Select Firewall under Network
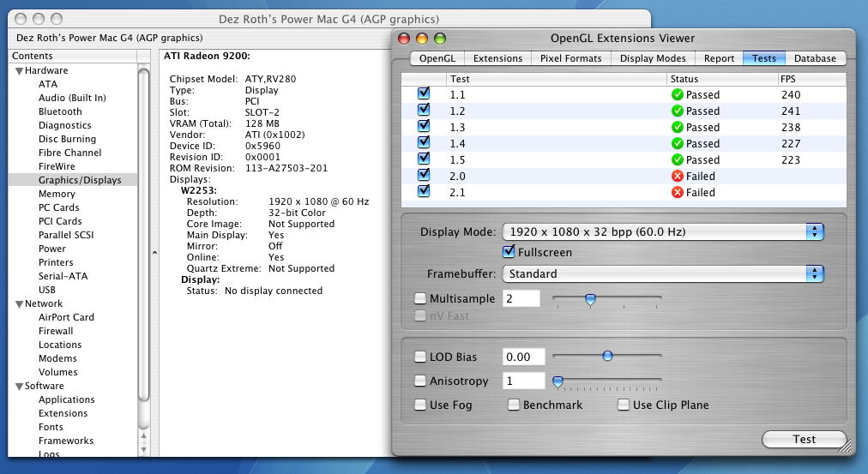The height and width of the screenshot is (474, 868). [x=56, y=332]
